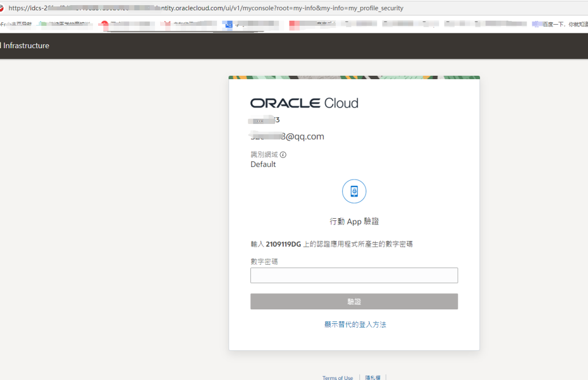Open the Terms of Use link
The image size is (588, 380).
click(338, 377)
